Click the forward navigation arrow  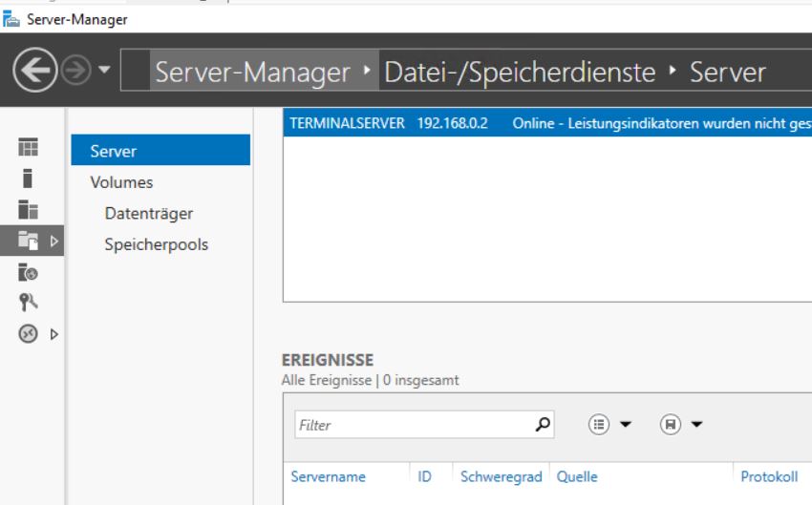click(75, 70)
